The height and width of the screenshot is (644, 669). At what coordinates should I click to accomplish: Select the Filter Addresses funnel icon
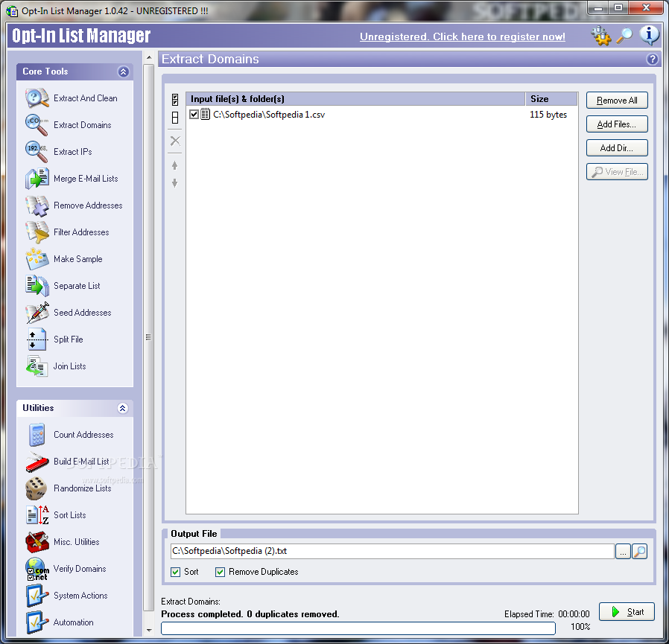(x=37, y=232)
